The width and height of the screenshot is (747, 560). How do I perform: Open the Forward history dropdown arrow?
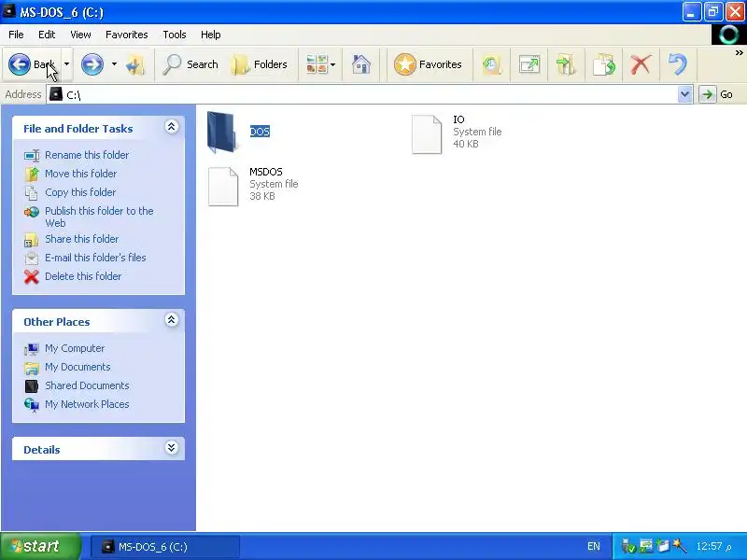point(114,64)
